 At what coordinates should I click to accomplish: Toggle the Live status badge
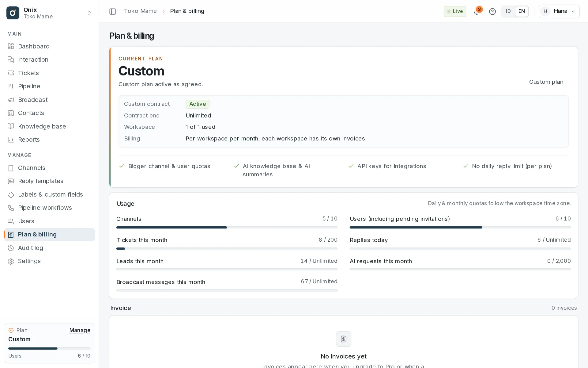(x=455, y=11)
